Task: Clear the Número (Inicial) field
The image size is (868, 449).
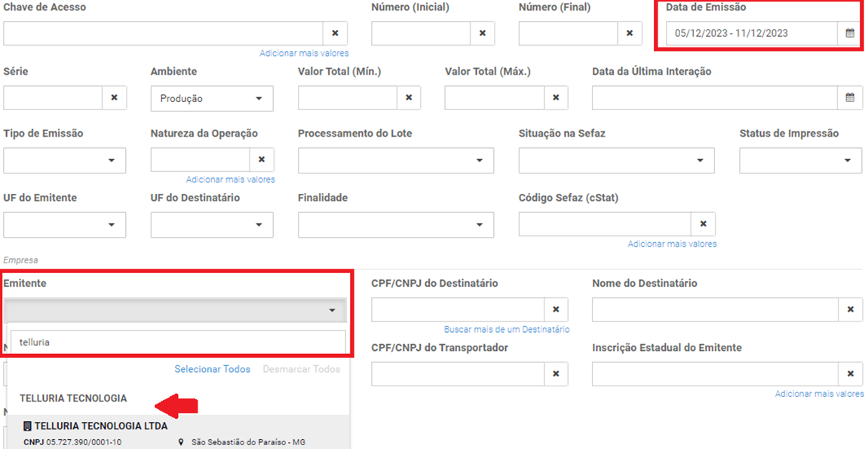Action: pos(482,33)
